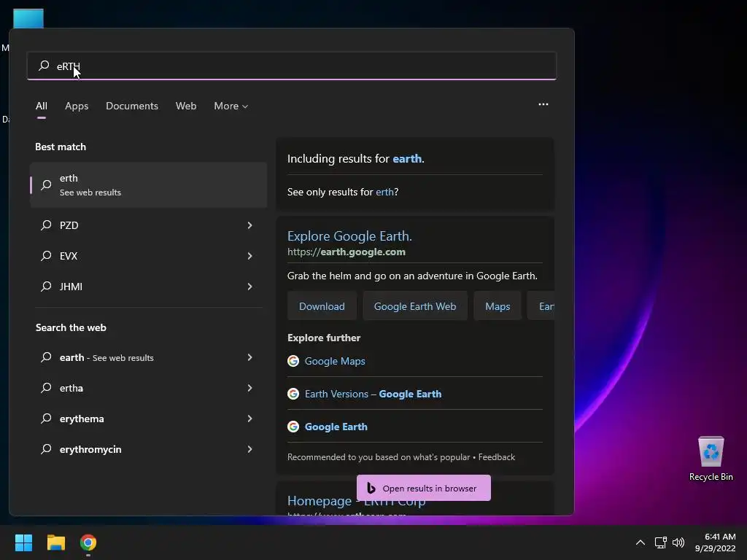This screenshot has width=747, height=560.
Task: Click the Google icon beside Earth Versions
Action: click(293, 394)
